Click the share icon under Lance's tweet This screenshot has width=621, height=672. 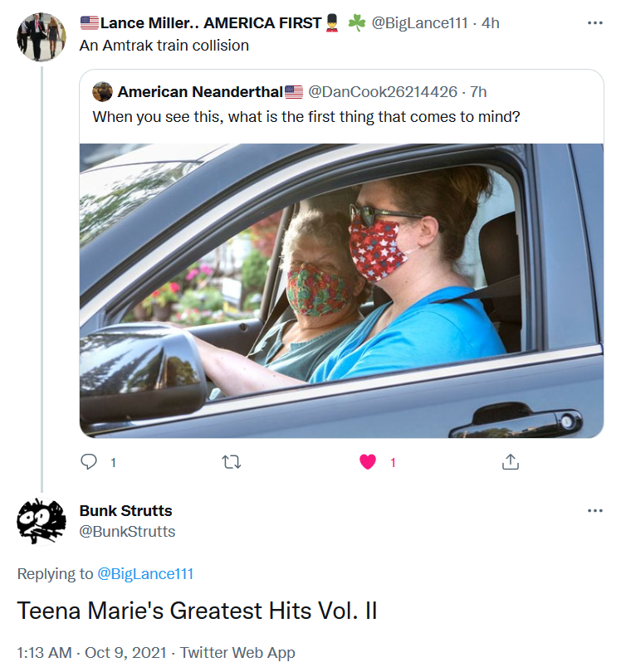coord(511,462)
